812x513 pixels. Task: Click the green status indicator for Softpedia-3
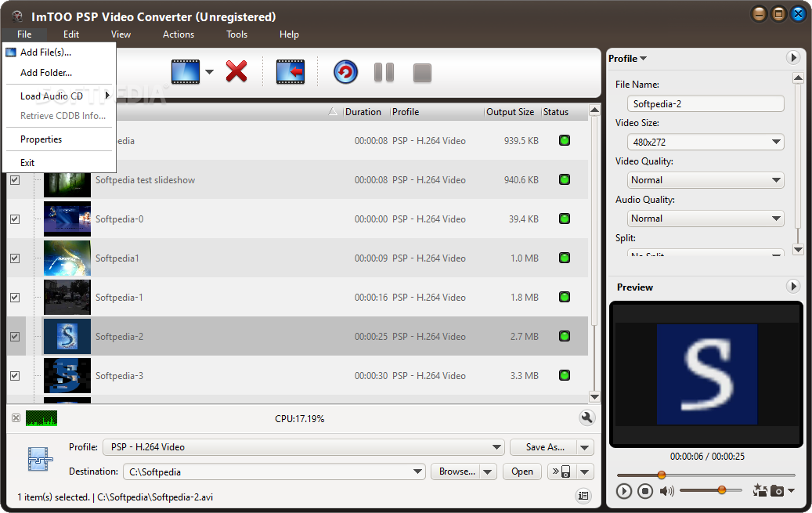pos(565,375)
